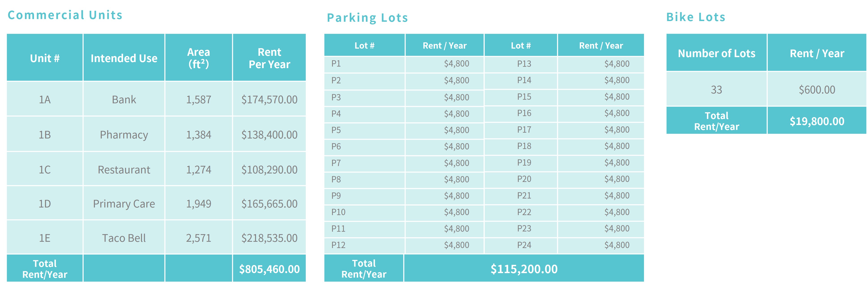Click the parking total $115,200.00 cell
This screenshot has height=285, width=868.
tap(524, 269)
